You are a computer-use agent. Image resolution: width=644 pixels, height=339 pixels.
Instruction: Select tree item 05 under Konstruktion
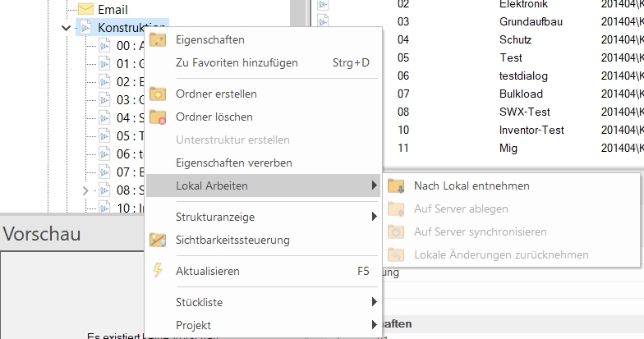(123, 136)
